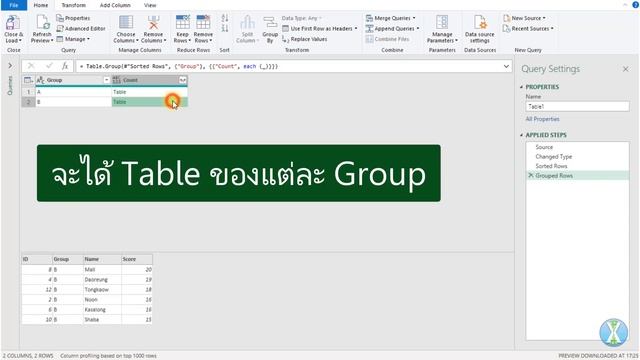Open the File tab
This screenshot has width=640, height=360.
[14, 5]
